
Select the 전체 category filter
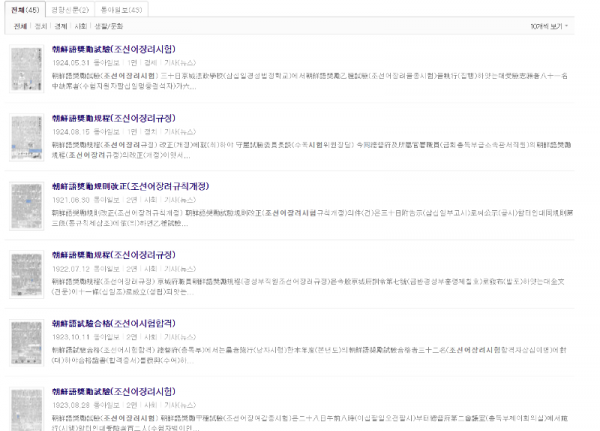click(20, 26)
